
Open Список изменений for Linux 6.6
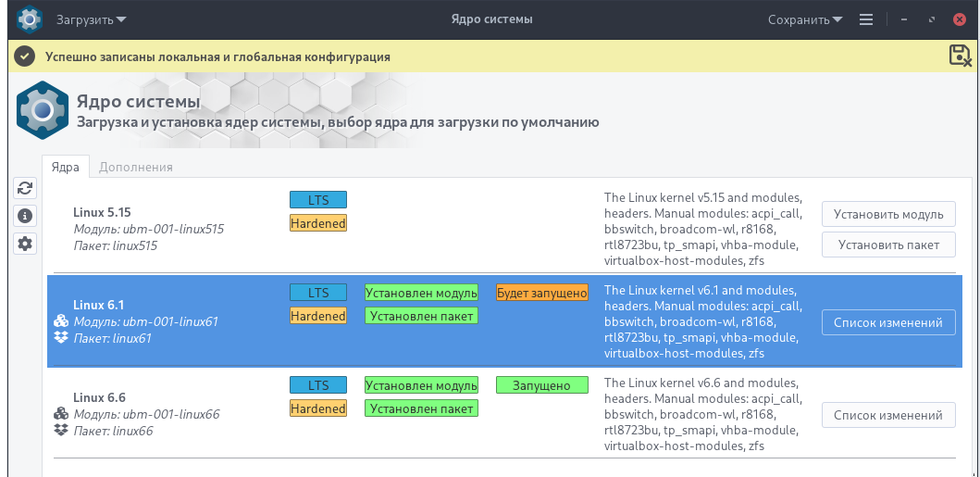tap(888, 415)
